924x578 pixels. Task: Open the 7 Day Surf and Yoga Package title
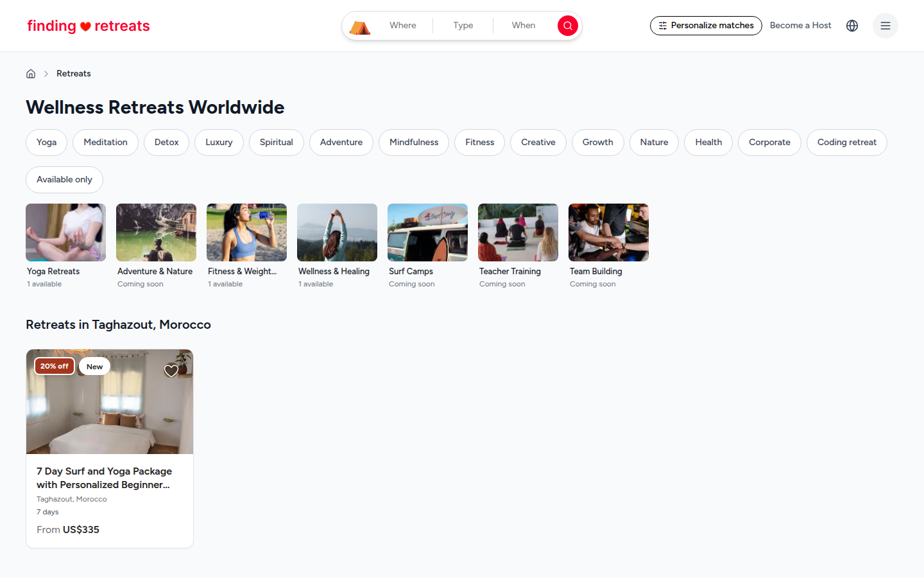(105, 478)
